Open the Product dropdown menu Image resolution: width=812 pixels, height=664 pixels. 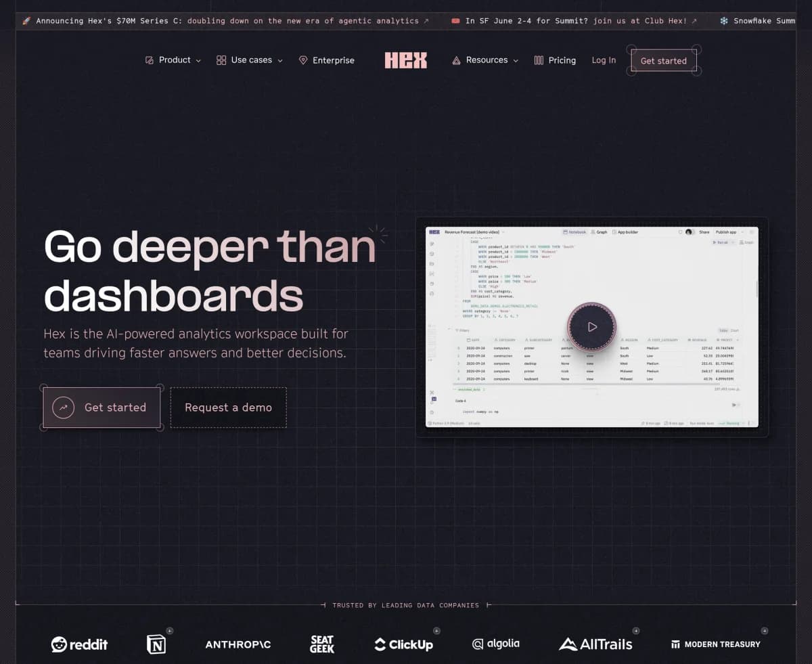[x=173, y=60]
